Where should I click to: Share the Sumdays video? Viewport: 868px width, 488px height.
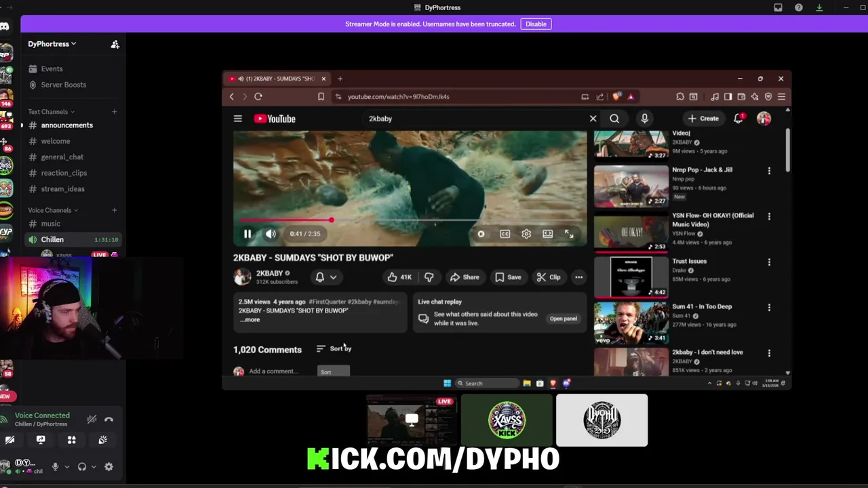click(x=465, y=277)
